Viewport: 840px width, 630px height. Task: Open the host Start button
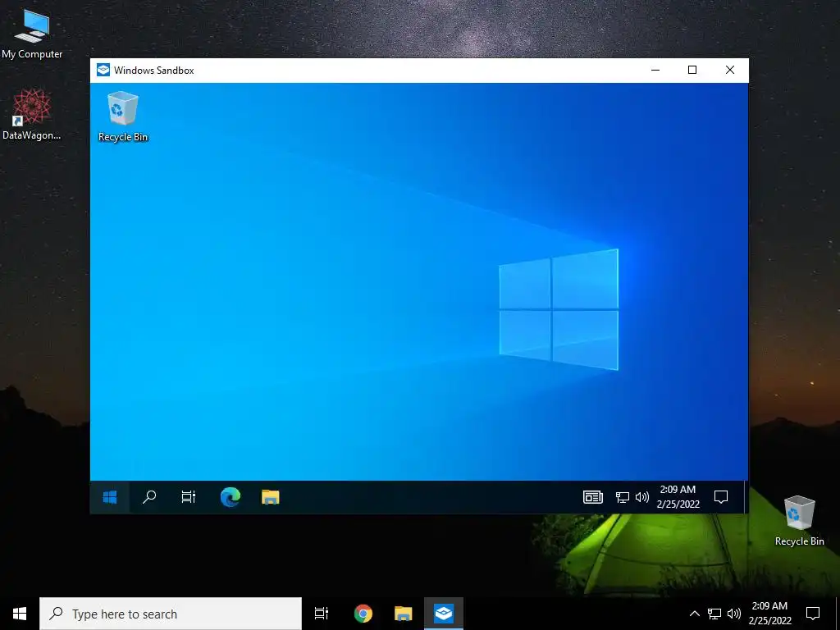point(20,614)
